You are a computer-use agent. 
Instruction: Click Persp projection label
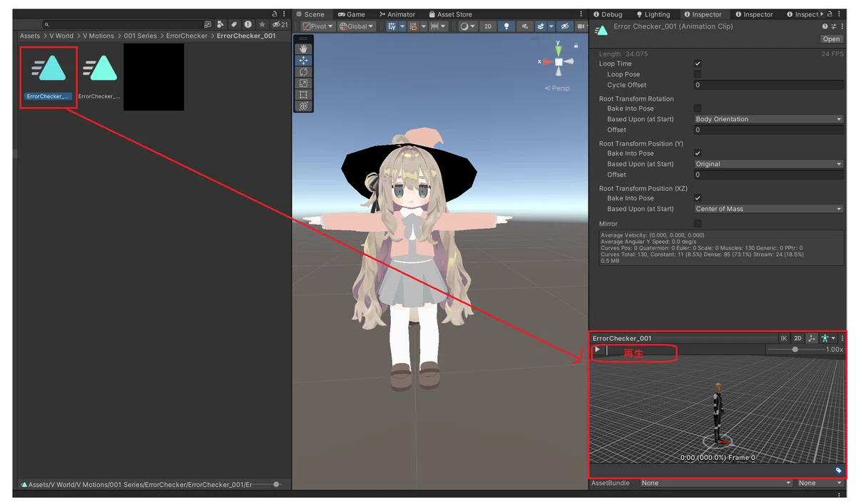557,88
